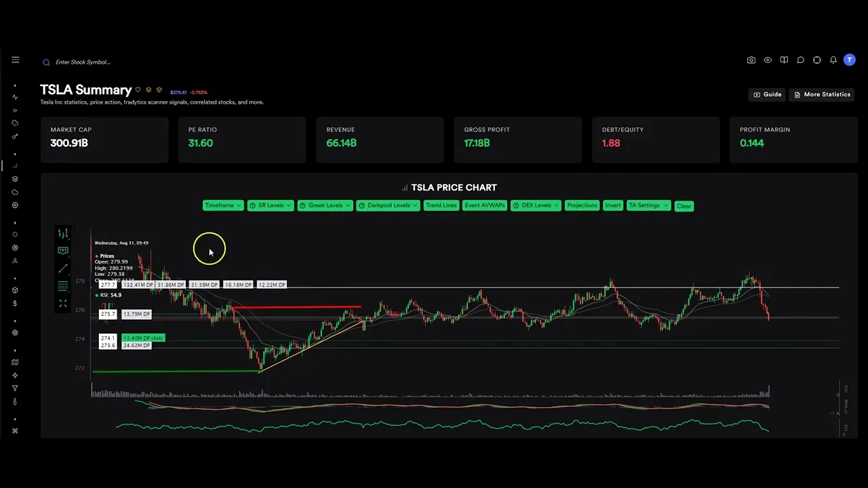Select the candlestick chart type tool
The image size is (868, 488).
point(63,233)
